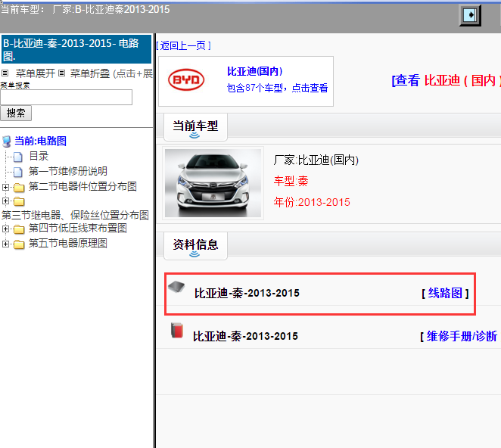Click the 当前:电路图 root link
The image size is (501, 448).
(41, 141)
